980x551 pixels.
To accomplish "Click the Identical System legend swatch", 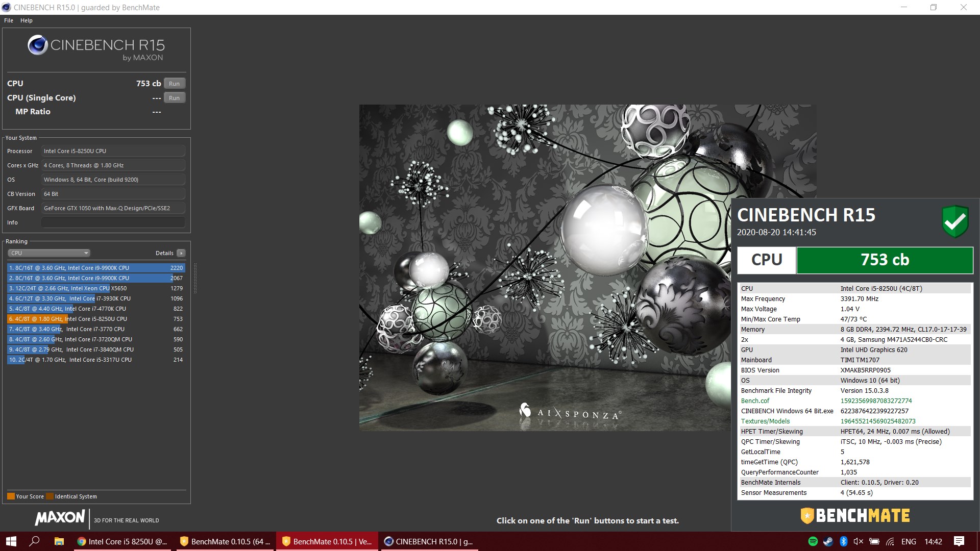I will (50, 496).
